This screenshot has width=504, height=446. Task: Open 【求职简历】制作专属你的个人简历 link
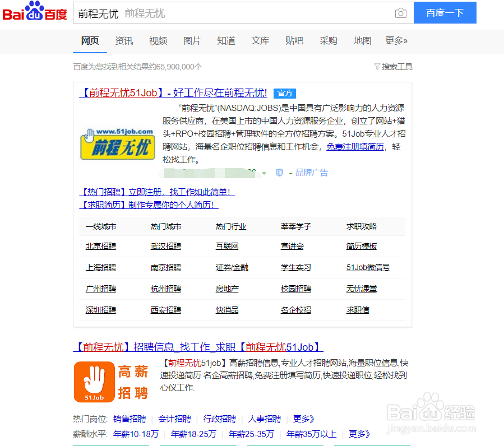tap(149, 205)
